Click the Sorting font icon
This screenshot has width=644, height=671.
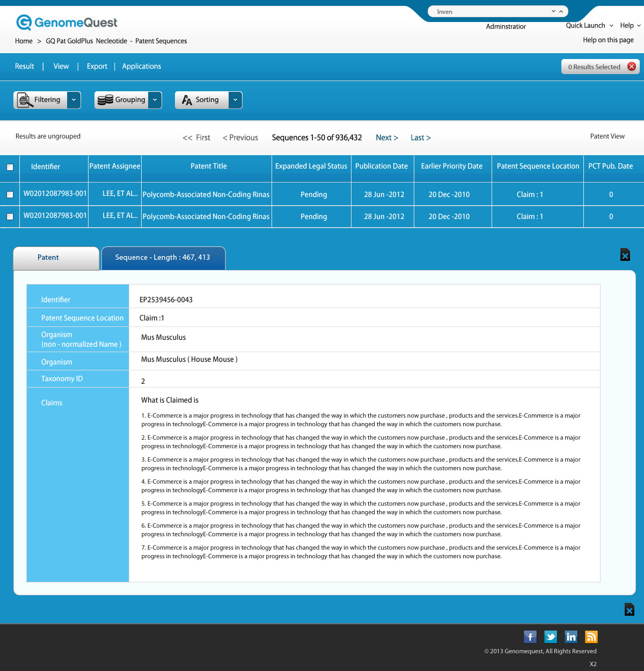tap(186, 100)
